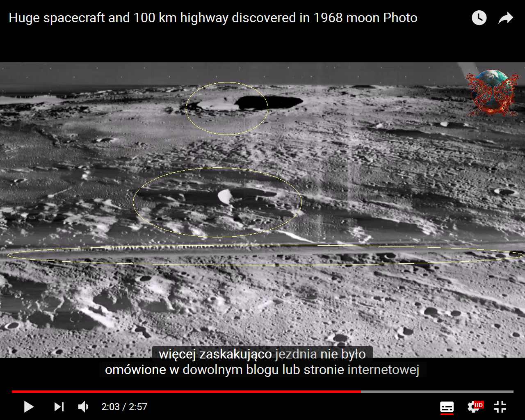
Task: Open the Share arrow option
Action: [505, 18]
